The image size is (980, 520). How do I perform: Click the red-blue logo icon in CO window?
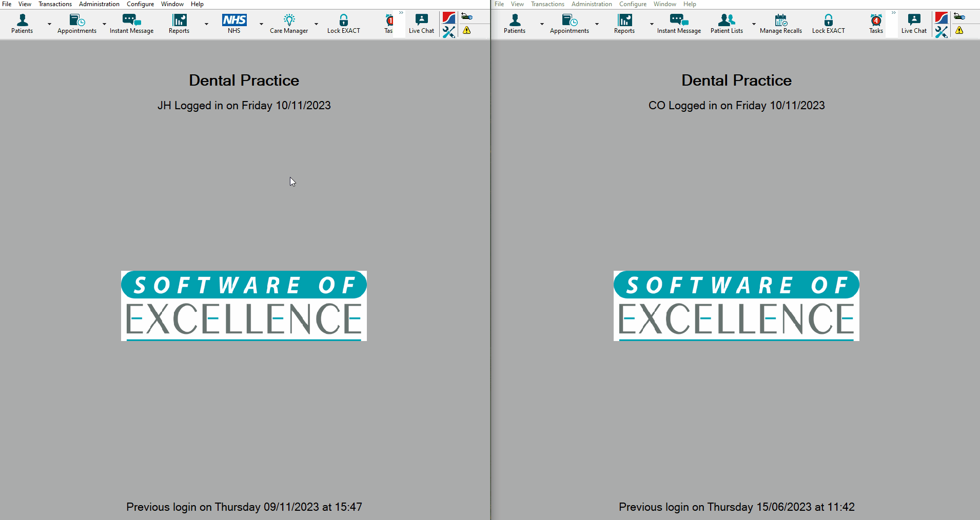tap(942, 18)
